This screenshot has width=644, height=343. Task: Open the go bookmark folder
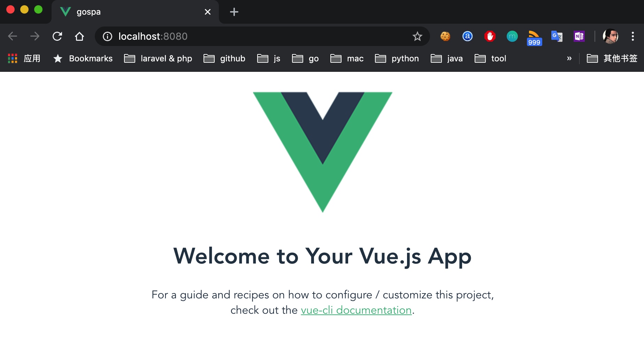306,59
